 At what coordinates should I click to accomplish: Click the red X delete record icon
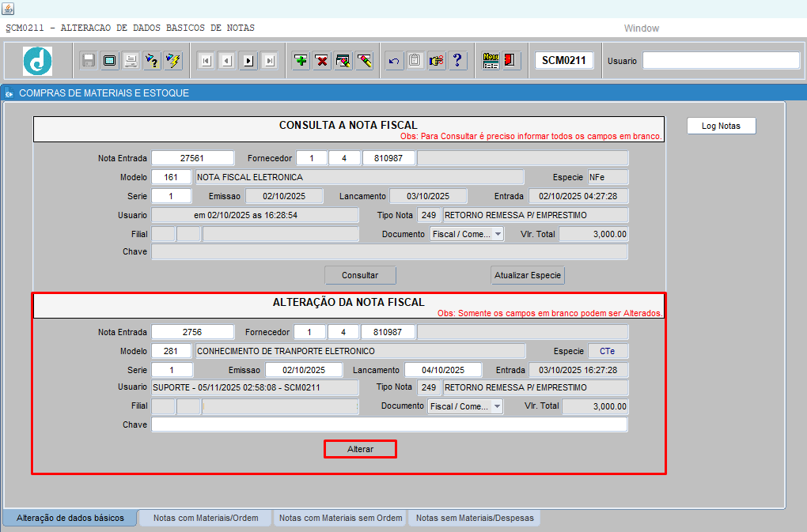(x=322, y=61)
